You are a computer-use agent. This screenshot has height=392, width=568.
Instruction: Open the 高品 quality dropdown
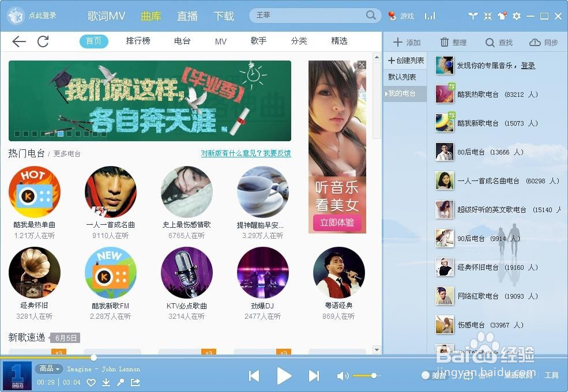[x=49, y=368]
